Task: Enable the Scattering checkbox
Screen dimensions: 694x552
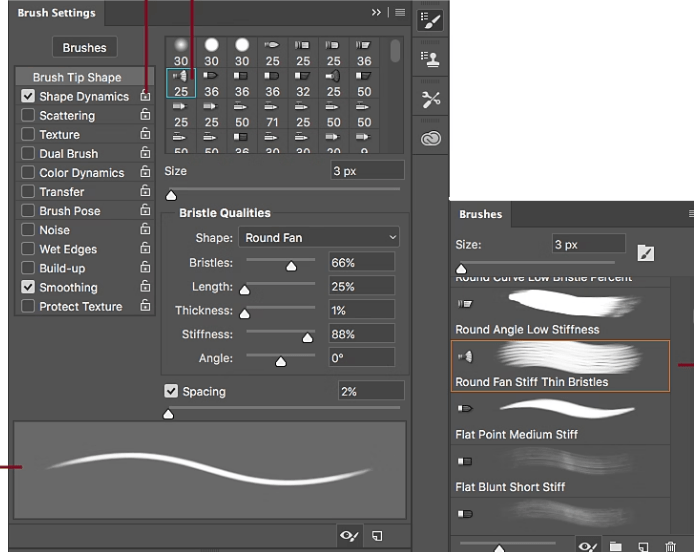Action: 28,115
